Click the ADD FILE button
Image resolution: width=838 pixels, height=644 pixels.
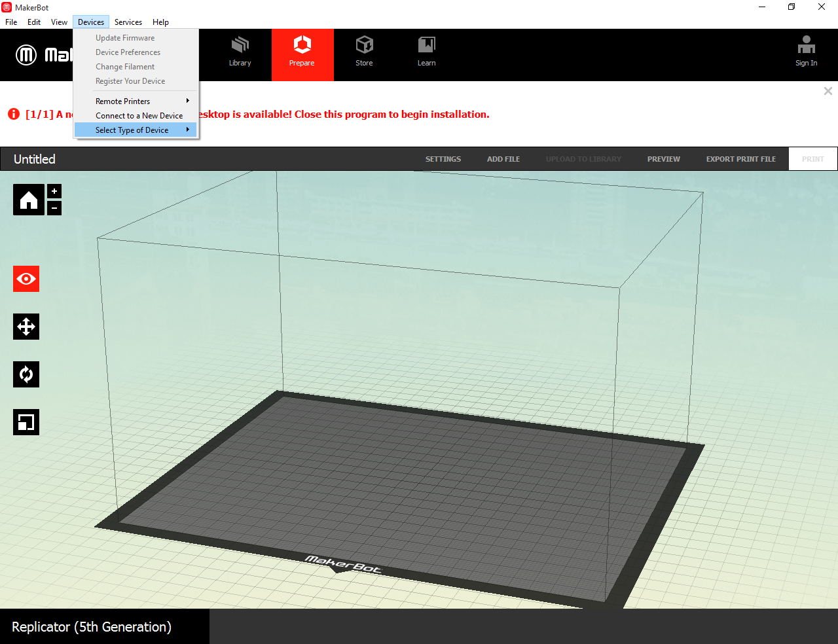pos(503,159)
